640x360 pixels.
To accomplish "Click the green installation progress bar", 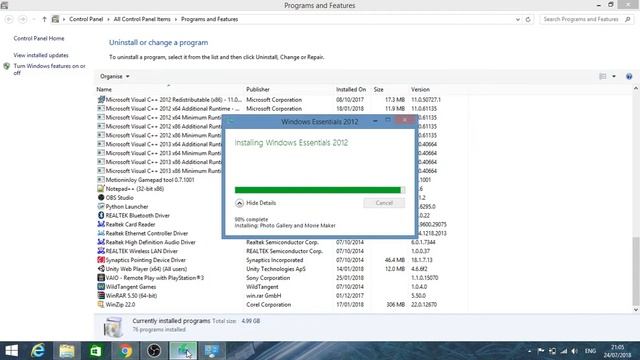I will pos(320,190).
